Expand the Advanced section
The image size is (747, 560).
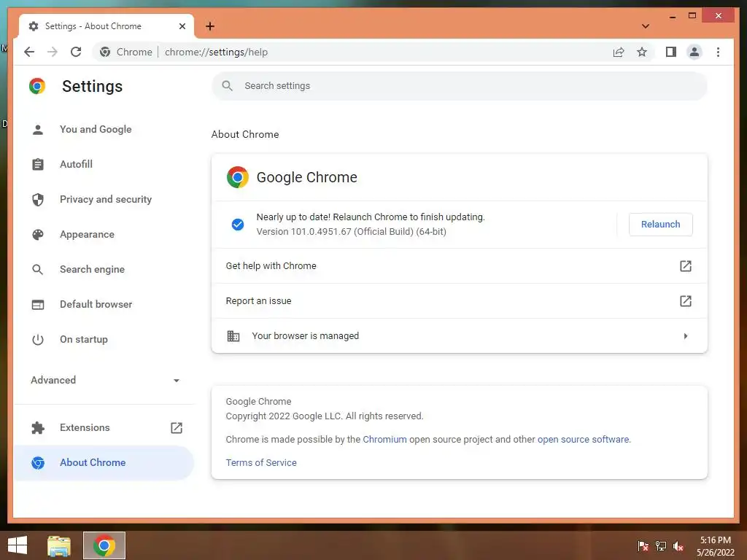point(104,380)
